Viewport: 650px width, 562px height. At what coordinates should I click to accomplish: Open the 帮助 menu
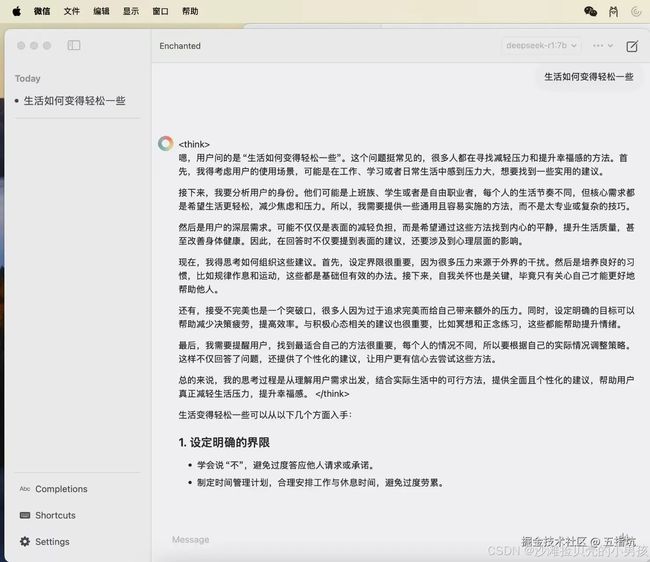point(190,11)
